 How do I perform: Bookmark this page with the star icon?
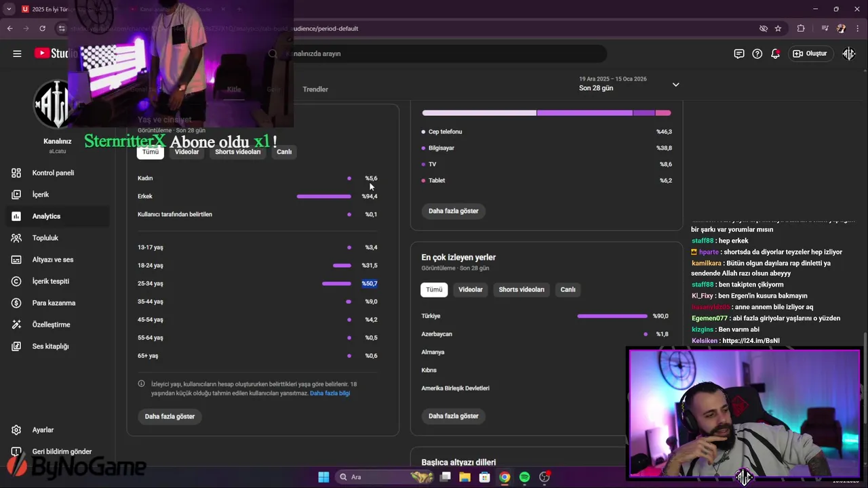pos(778,28)
